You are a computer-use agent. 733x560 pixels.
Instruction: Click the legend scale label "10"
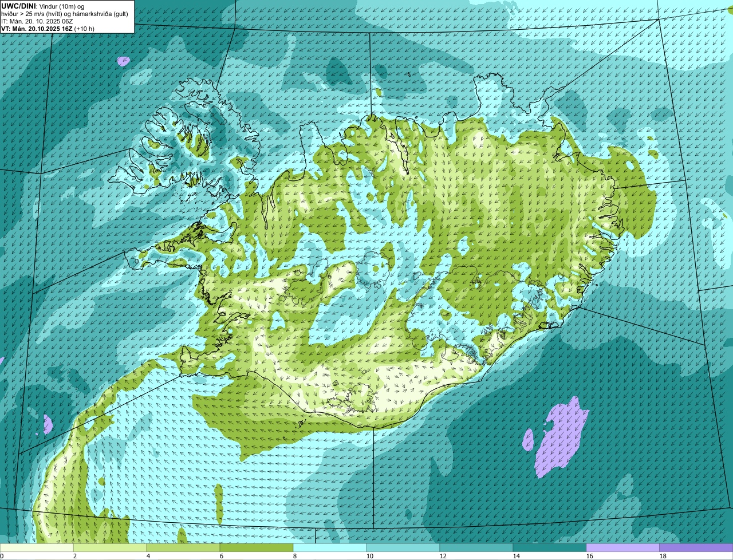(x=370, y=556)
